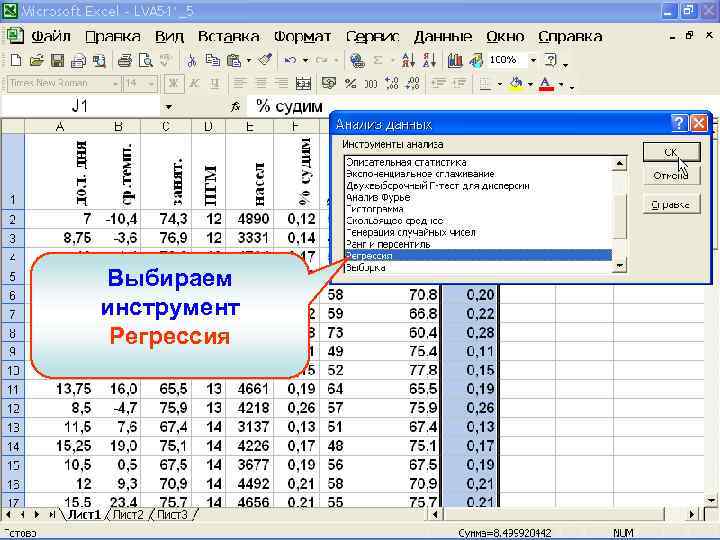720x540 pixels.
Task: Click OK in Анализ данных dialog
Action: (671, 152)
